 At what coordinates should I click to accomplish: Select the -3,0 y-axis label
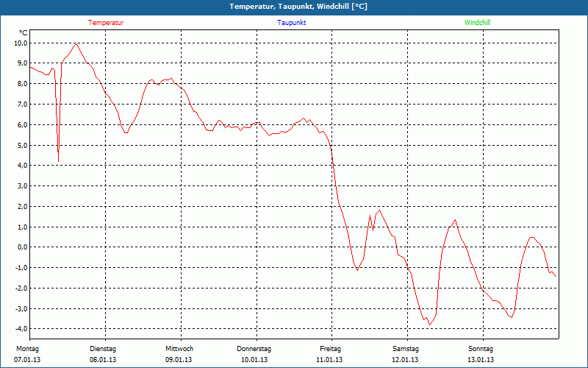pyautogui.click(x=22, y=308)
